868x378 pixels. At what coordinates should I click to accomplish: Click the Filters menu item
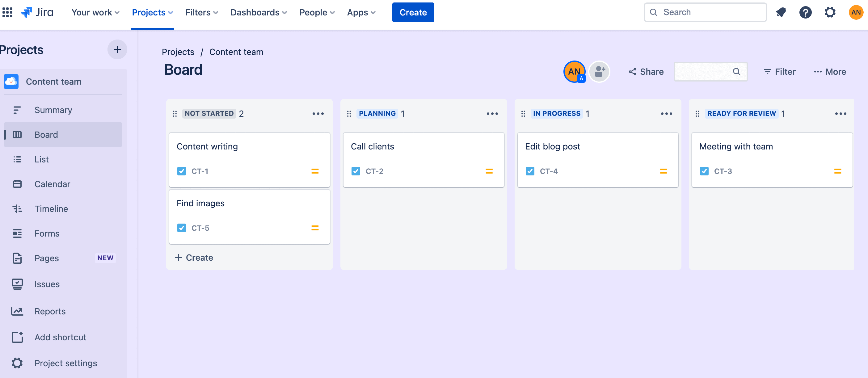pyautogui.click(x=201, y=12)
